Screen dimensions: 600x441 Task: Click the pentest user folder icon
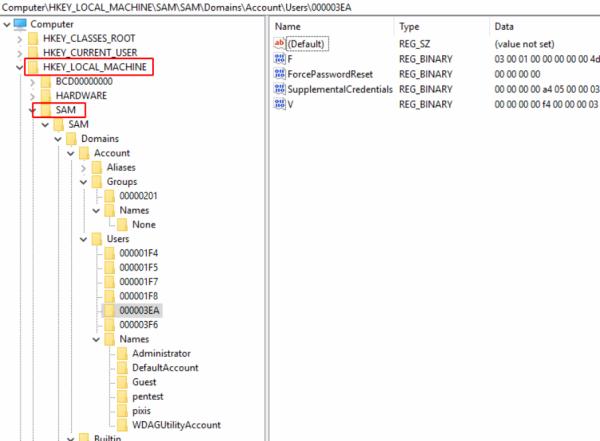[x=124, y=396]
